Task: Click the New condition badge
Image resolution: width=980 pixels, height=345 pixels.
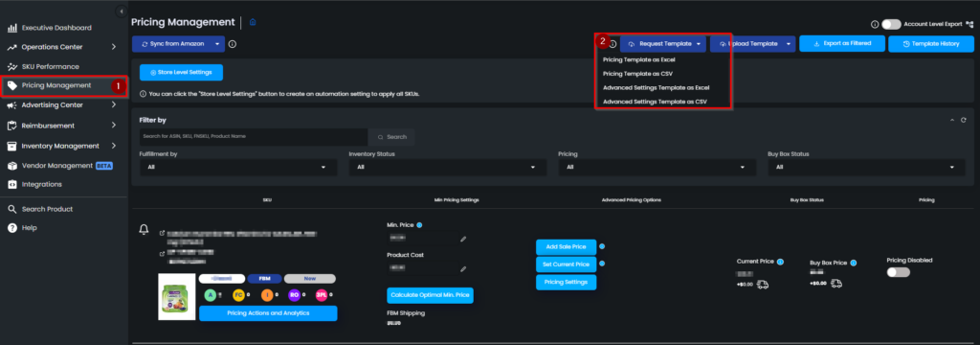Action: tap(310, 279)
